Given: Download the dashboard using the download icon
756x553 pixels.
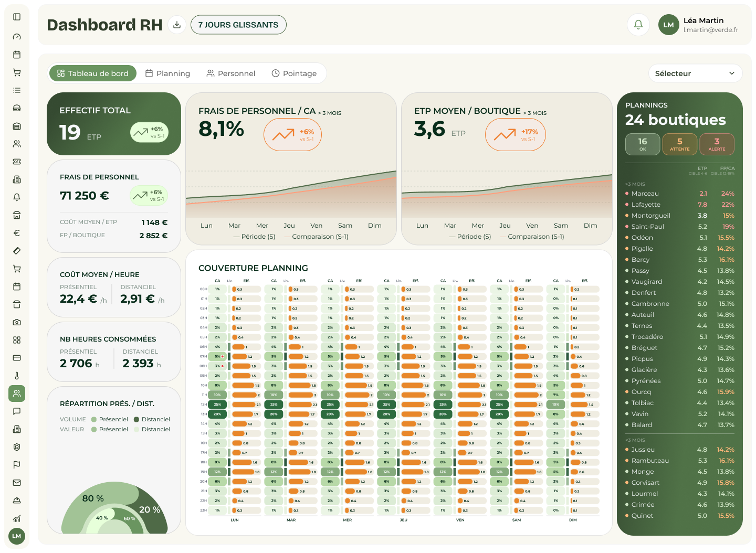Looking at the screenshot, I should click(177, 25).
